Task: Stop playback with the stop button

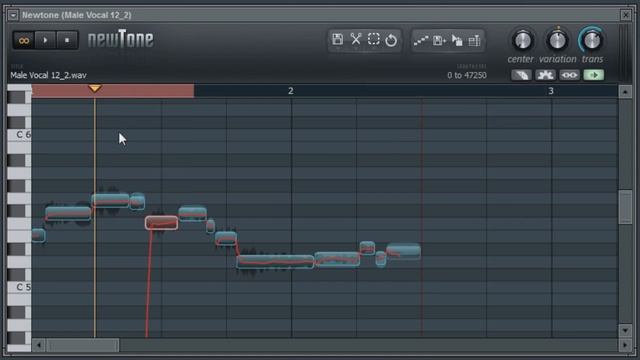Action: pos(67,40)
